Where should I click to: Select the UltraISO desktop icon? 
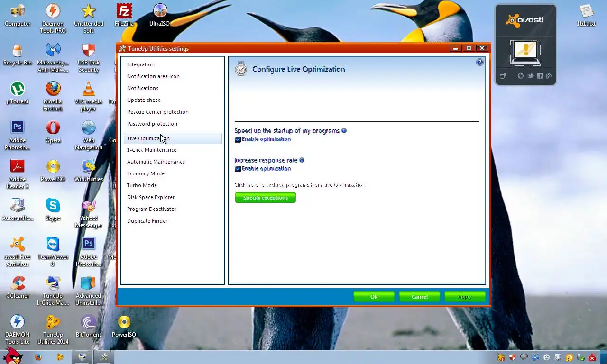pos(160,15)
